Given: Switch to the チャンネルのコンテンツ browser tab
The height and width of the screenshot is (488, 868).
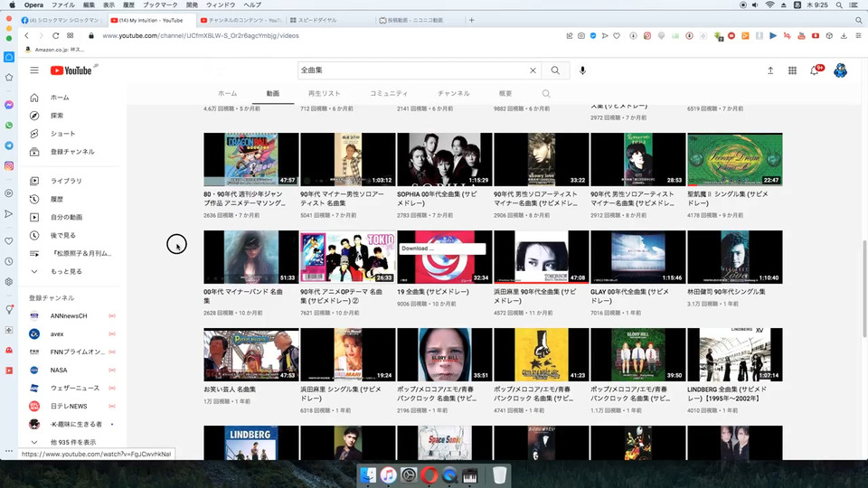Looking at the screenshot, I should [x=241, y=20].
